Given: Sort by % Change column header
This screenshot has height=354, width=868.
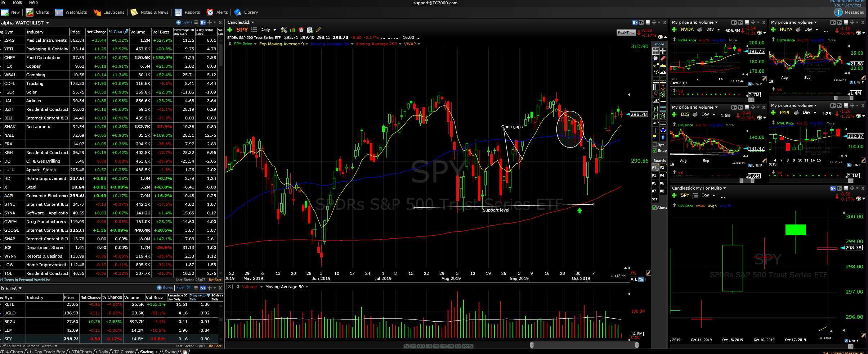Looking at the screenshot, I should (x=118, y=32).
